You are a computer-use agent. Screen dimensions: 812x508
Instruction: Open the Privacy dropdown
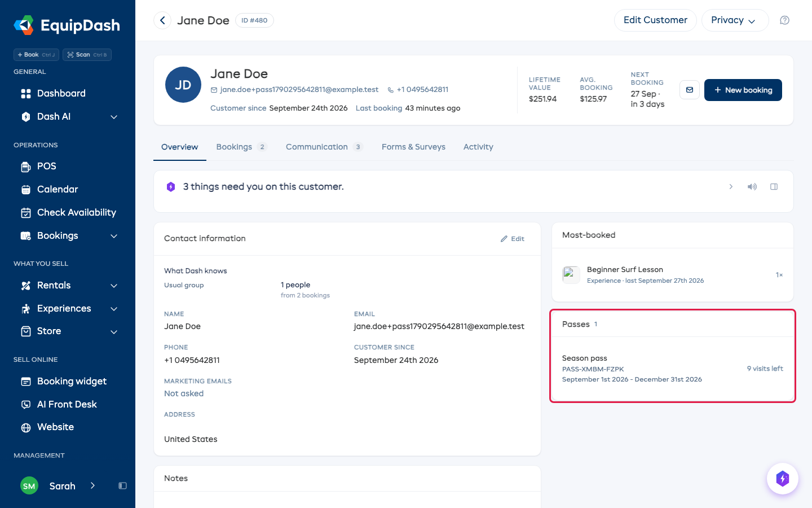735,20
